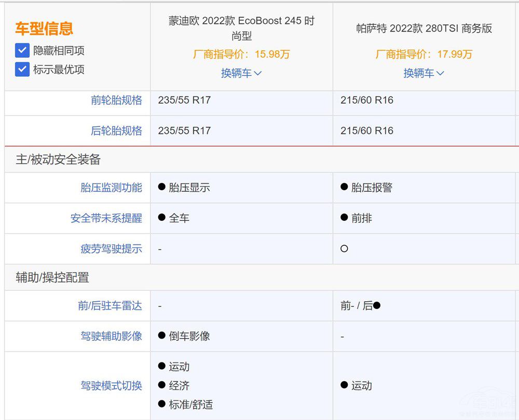519x420 pixels.
Task: Click the hollow circle in 疲劳驾驶提示 row
Action: pos(344,249)
